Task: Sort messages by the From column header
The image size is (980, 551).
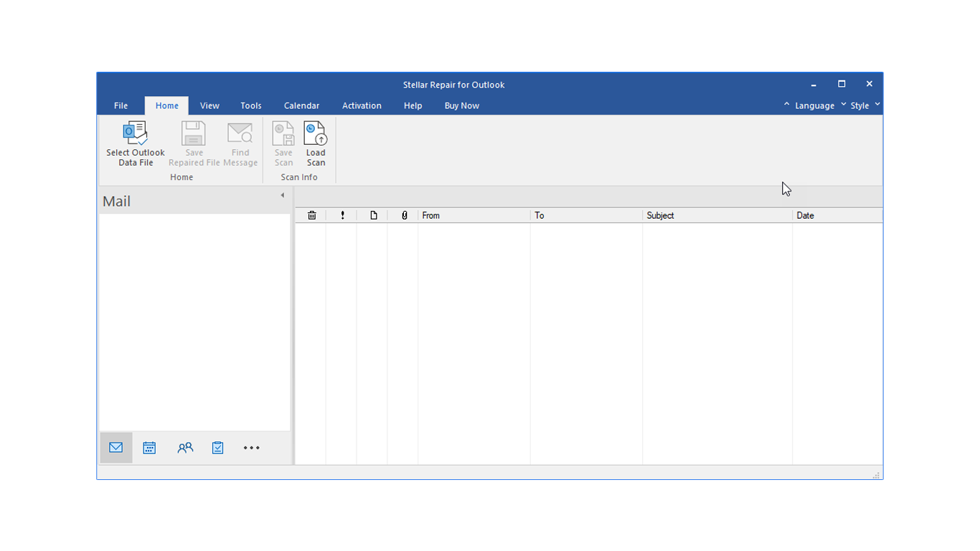Action: 431,215
